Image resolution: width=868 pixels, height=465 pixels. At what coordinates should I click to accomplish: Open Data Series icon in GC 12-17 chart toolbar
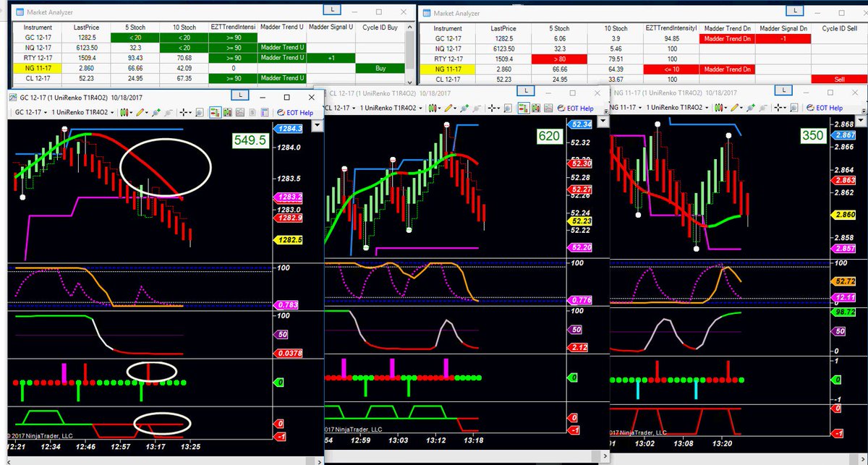[x=240, y=113]
